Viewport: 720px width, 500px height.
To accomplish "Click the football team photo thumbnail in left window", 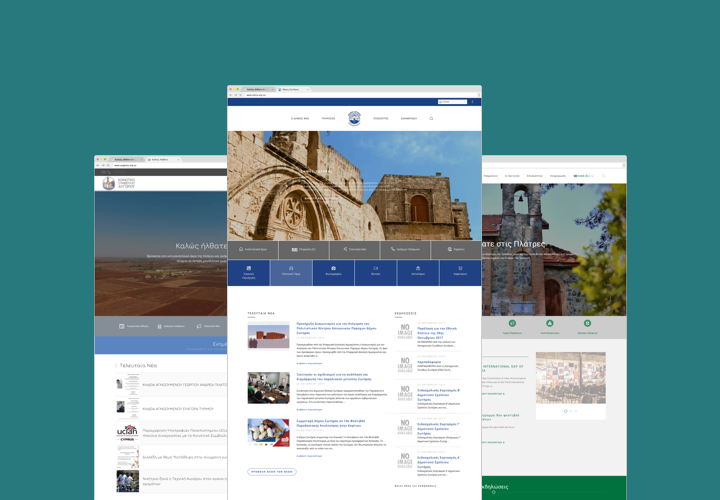I will pyautogui.click(x=128, y=481).
